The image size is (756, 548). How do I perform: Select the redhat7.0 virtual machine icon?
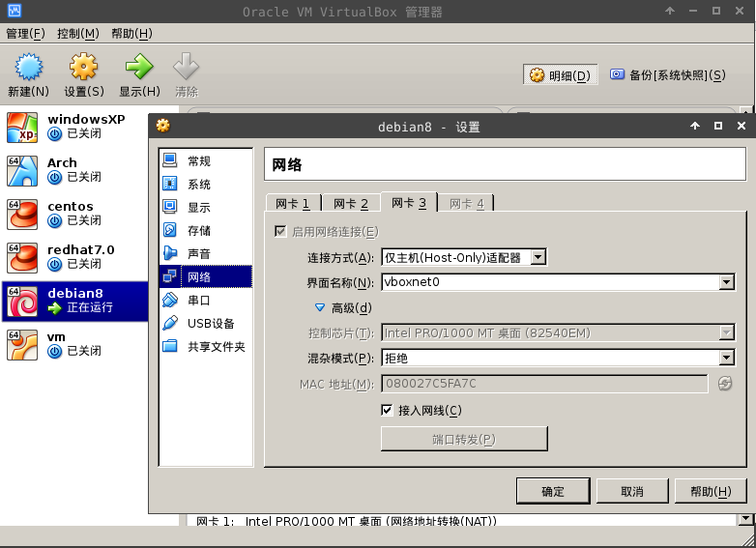coord(22,258)
